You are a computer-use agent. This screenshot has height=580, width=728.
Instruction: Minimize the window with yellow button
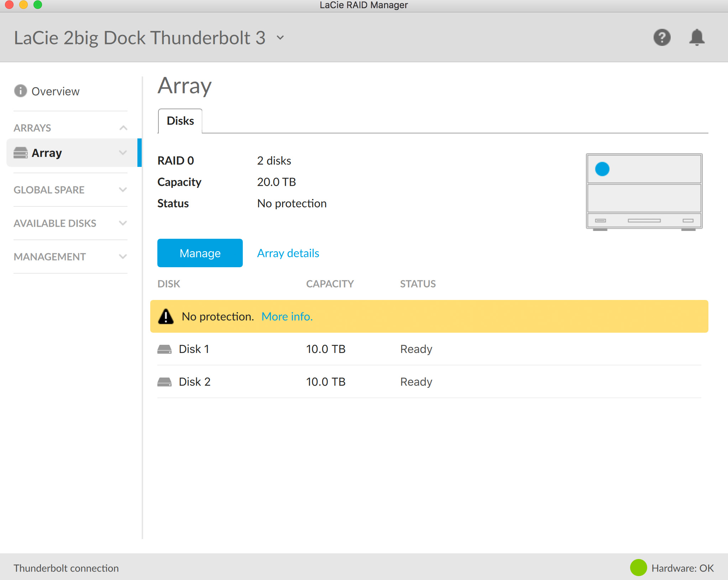pyautogui.click(x=23, y=5)
